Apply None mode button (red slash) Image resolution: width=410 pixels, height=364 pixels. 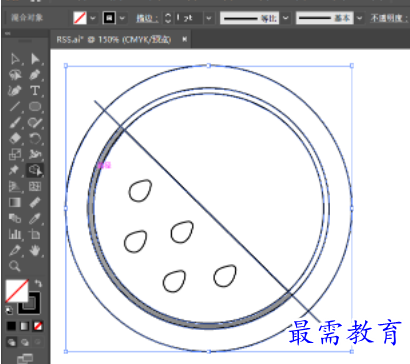[x=38, y=326]
